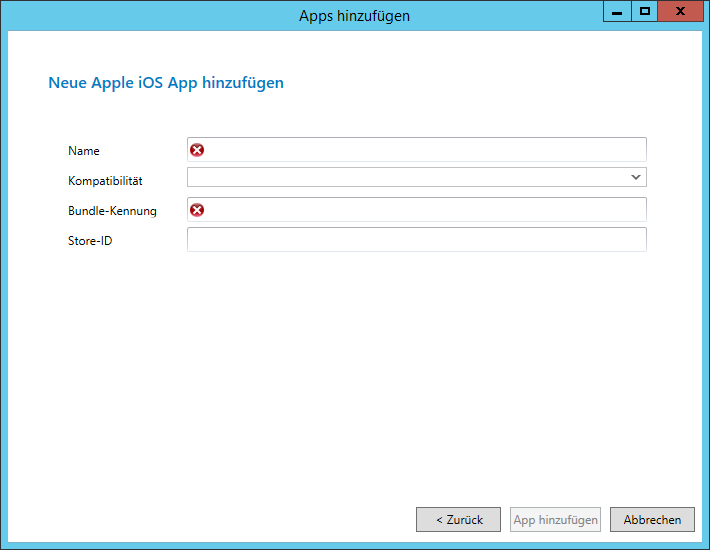Click the Store-ID label text
This screenshot has width=710, height=550.
click(90, 241)
